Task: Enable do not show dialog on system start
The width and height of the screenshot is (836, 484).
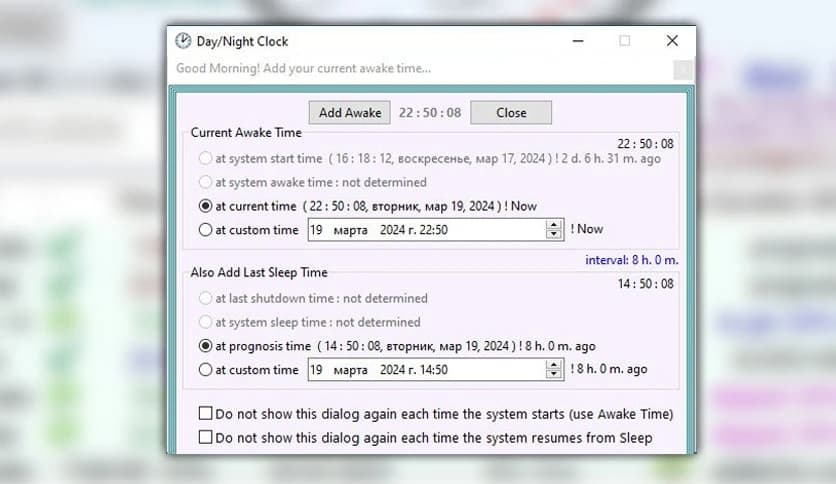Action: click(205, 414)
